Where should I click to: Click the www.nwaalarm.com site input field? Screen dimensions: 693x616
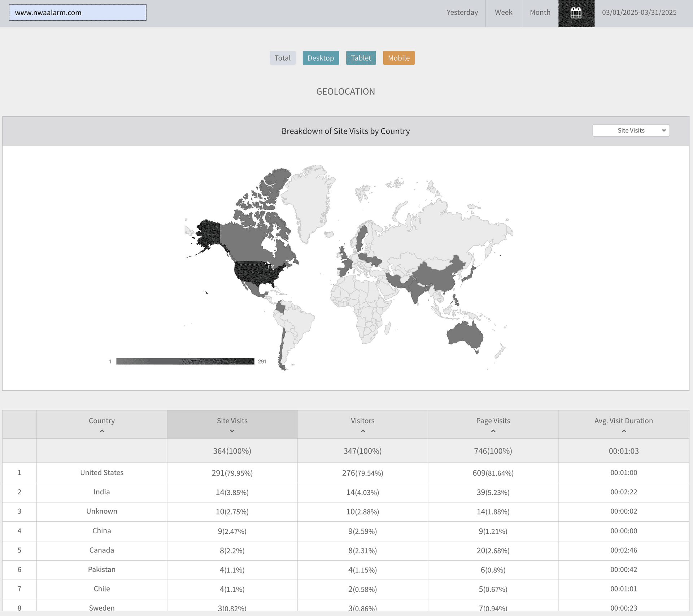78,13
